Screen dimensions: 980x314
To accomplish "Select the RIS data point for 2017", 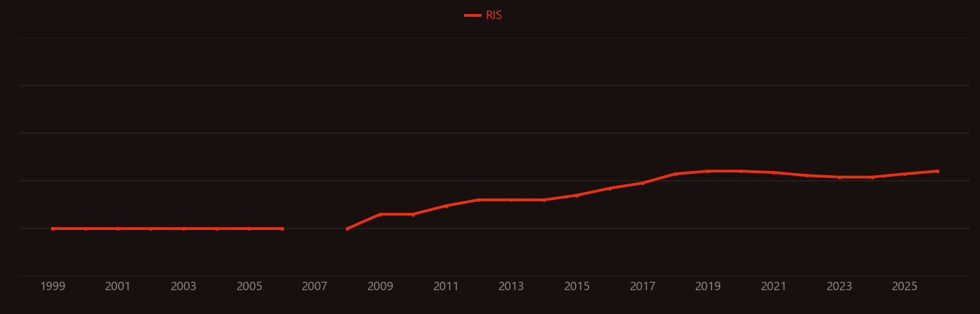I will (x=643, y=183).
